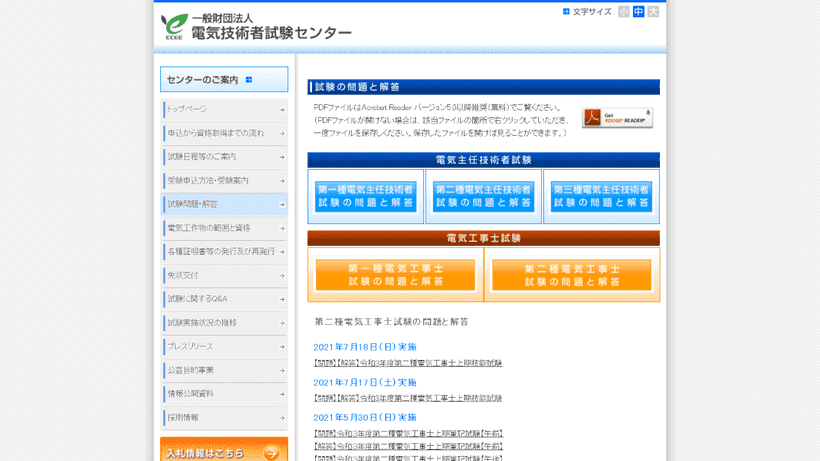Screen dimensions: 820x461
Task: Open プレスリリース menu item
Action: 224,347
